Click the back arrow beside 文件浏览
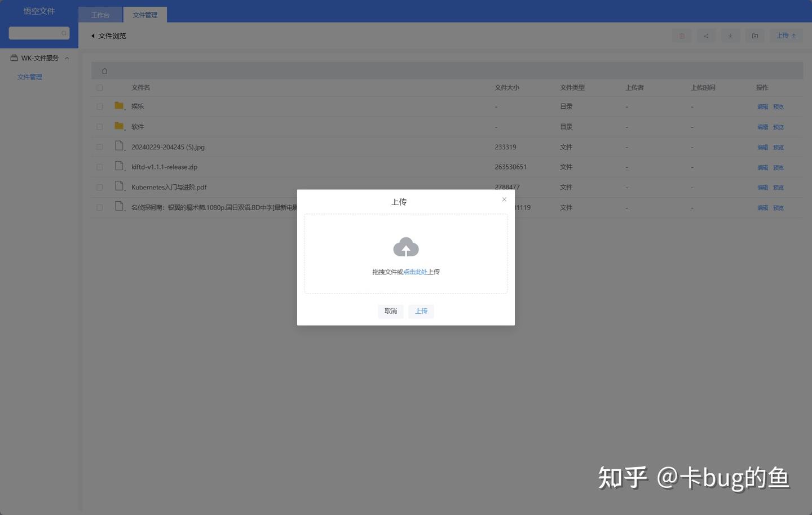 tap(92, 35)
